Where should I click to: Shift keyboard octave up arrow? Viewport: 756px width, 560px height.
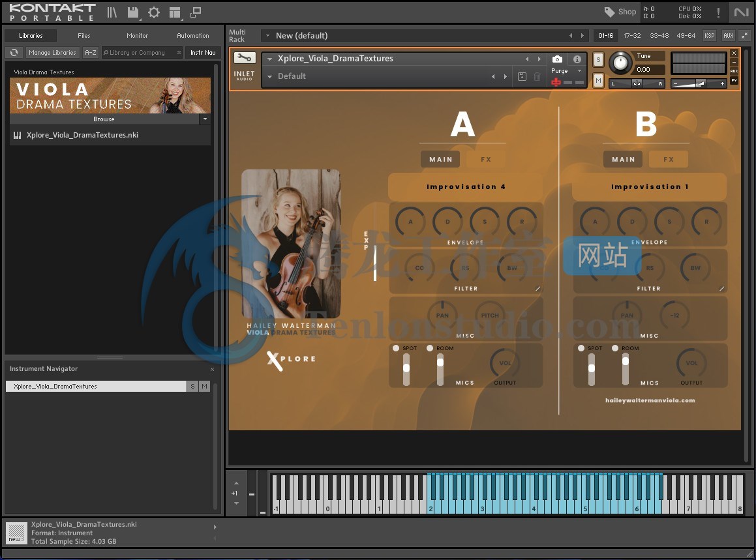[236, 483]
